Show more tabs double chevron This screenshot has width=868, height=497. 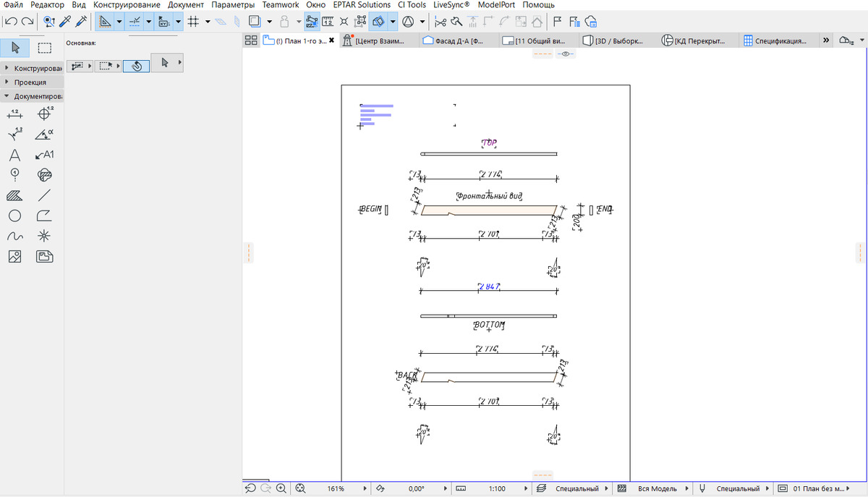click(x=827, y=41)
